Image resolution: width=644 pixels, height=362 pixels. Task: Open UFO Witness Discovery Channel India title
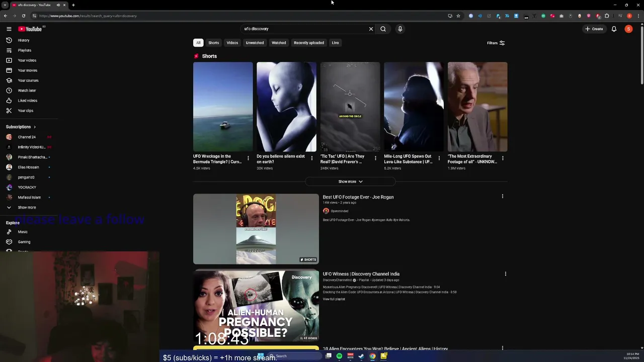tap(361, 274)
